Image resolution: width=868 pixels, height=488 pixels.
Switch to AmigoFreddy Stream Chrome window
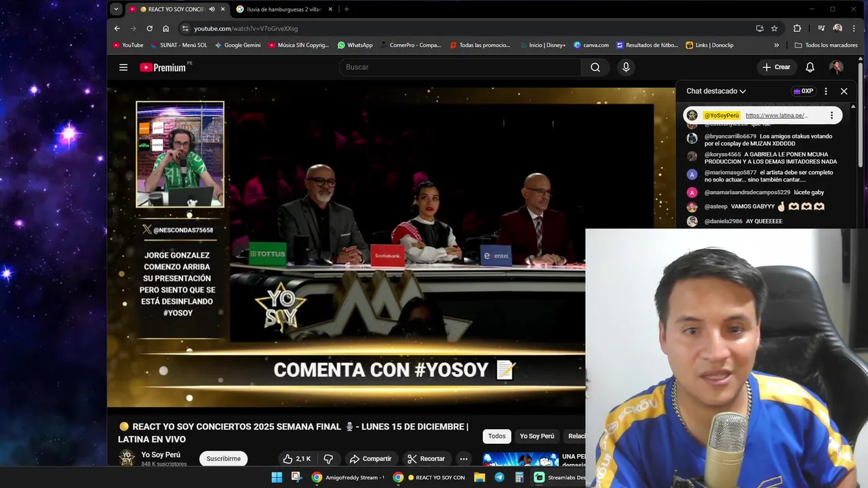click(348, 477)
